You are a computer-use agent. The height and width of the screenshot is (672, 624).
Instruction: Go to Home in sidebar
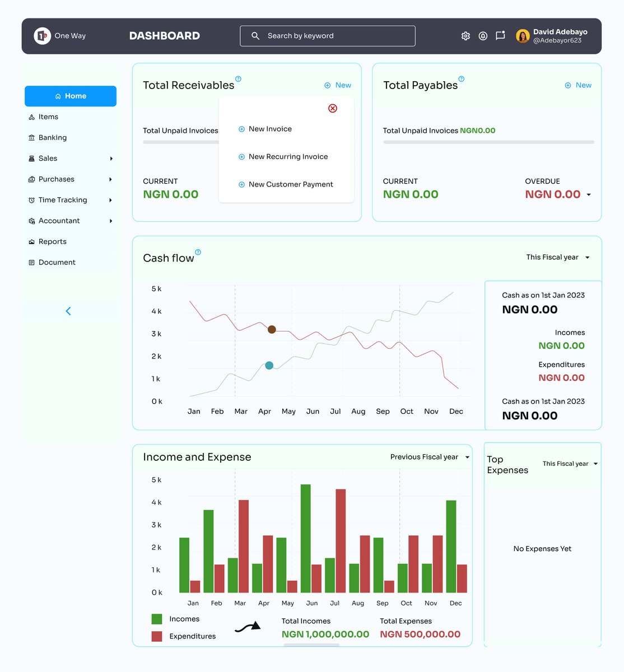[71, 96]
